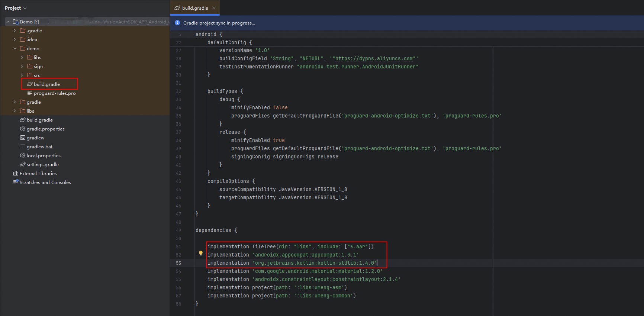644x316 pixels.
Task: Click Gradle icon beside settings.gradle
Action: click(x=23, y=164)
